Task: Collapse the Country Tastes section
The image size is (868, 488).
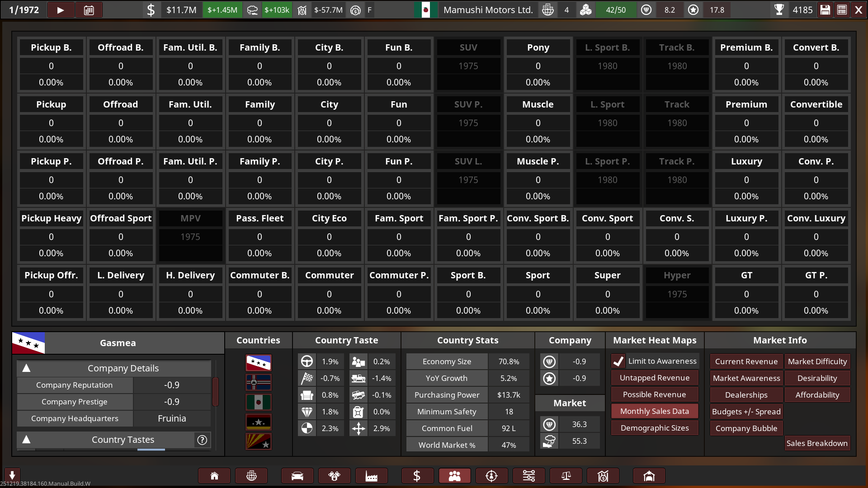Action: [x=27, y=440]
